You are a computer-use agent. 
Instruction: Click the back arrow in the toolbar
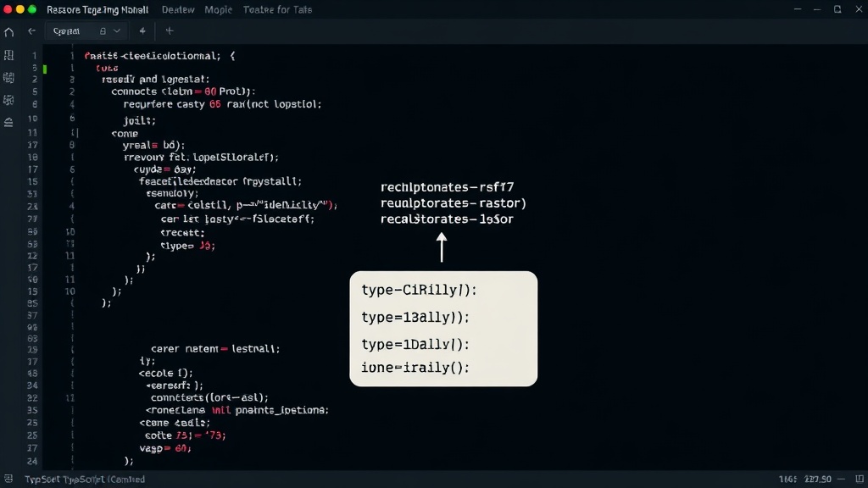point(31,31)
